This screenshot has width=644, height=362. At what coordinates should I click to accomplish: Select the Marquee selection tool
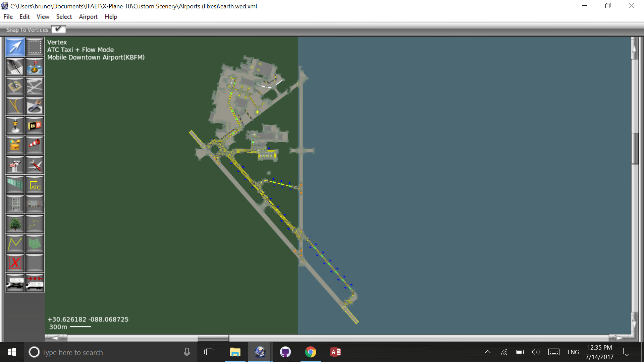pyautogui.click(x=35, y=47)
